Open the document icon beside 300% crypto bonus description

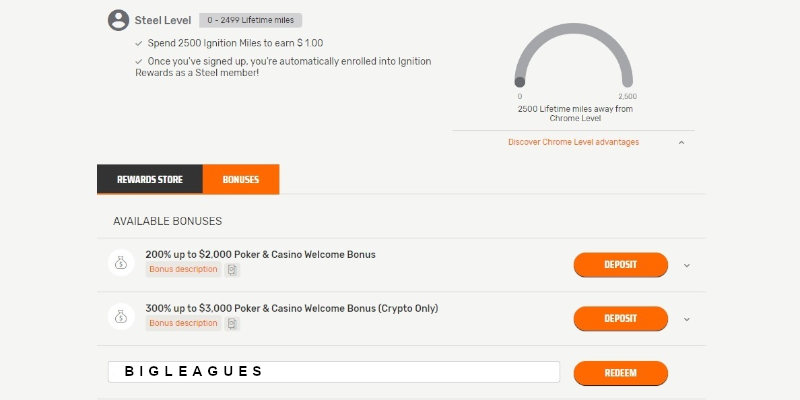(232, 324)
